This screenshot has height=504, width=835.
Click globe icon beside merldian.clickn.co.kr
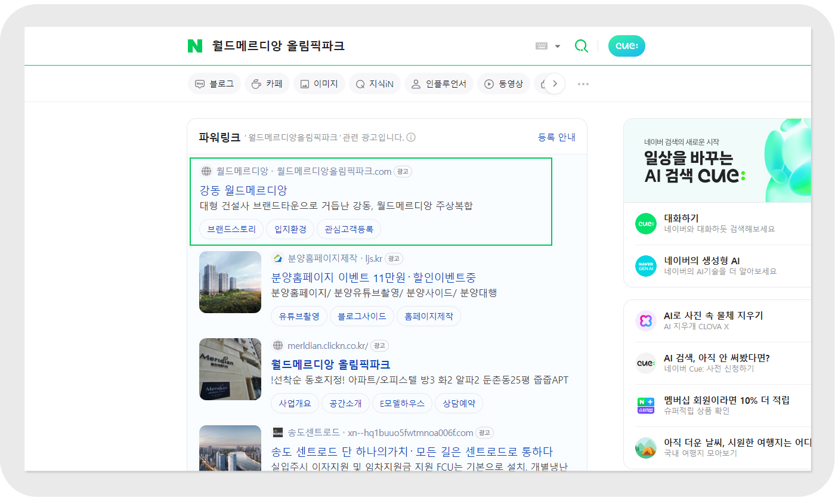(277, 346)
